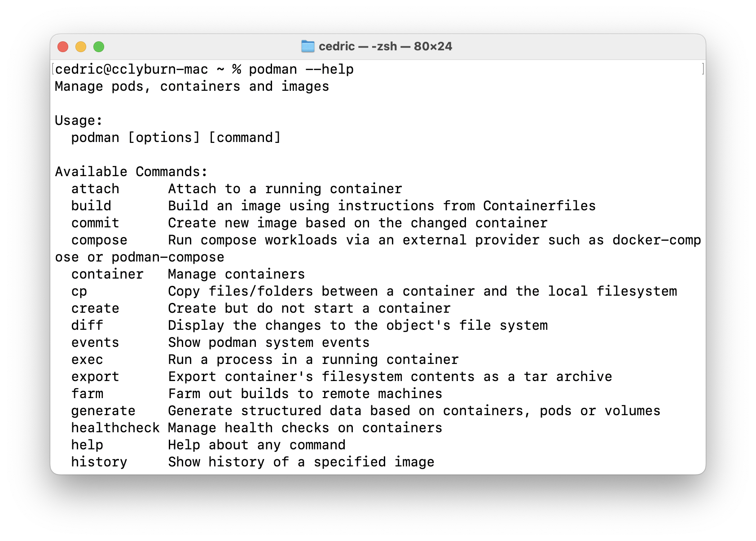The height and width of the screenshot is (541, 756).
Task: Click the export command description text
Action: pyautogui.click(x=389, y=376)
